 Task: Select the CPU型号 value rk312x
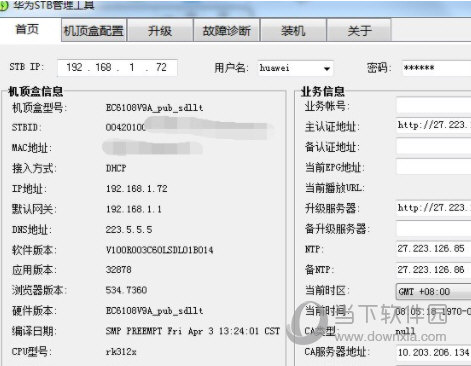[x=121, y=352]
